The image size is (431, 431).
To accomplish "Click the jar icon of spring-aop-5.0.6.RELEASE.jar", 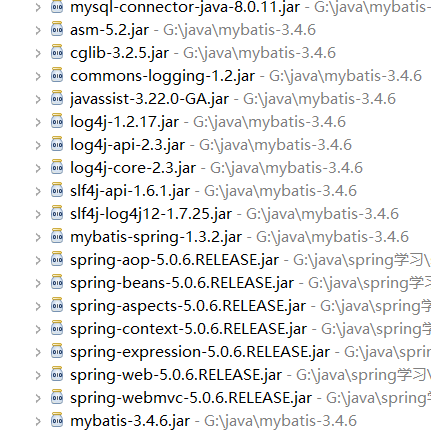I will pos(57,259).
